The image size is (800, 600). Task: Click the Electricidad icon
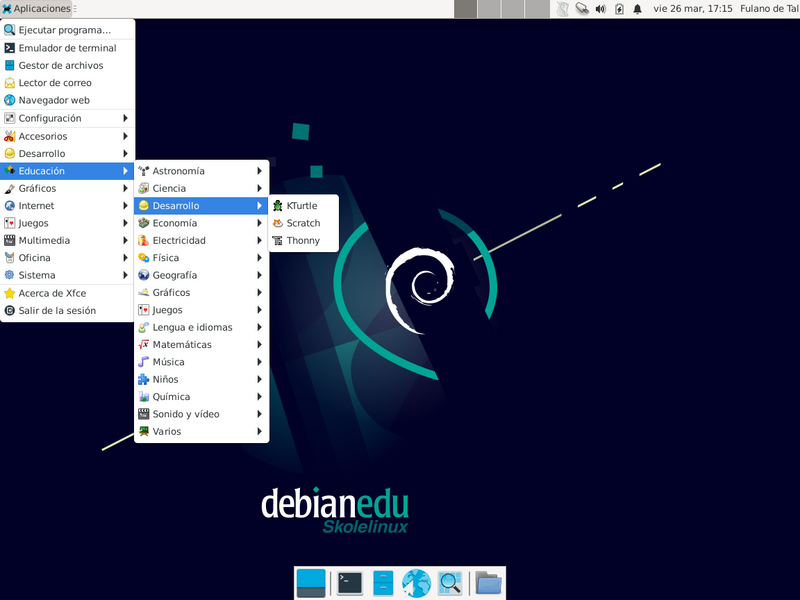click(x=144, y=240)
